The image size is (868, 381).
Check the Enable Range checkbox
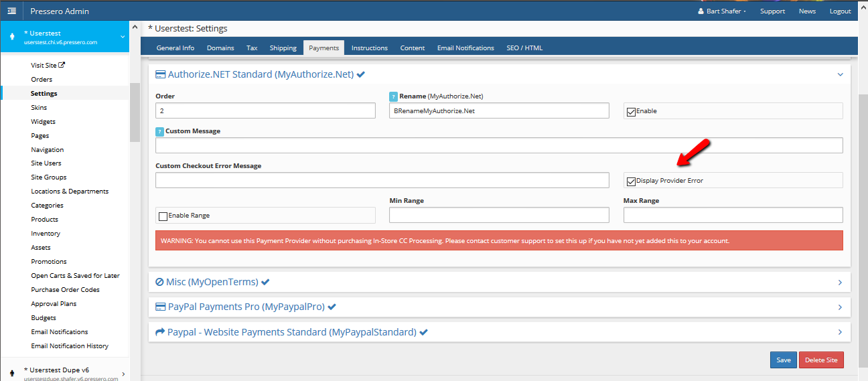[163, 216]
